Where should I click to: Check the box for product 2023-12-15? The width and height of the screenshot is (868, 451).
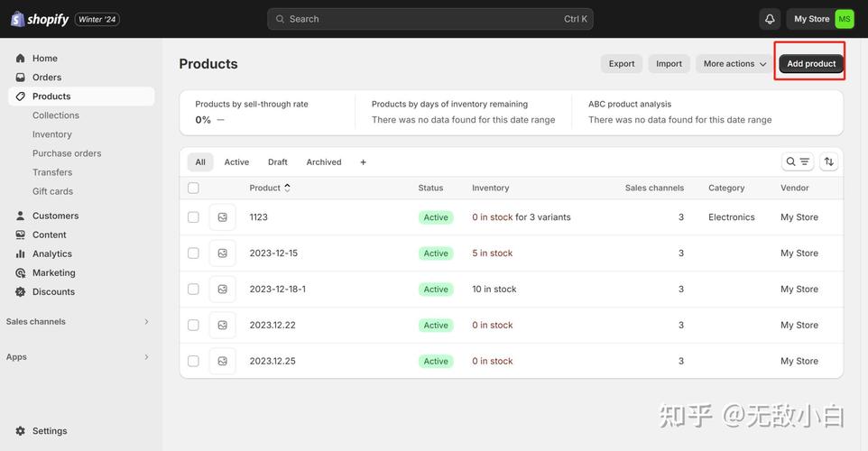[193, 253]
